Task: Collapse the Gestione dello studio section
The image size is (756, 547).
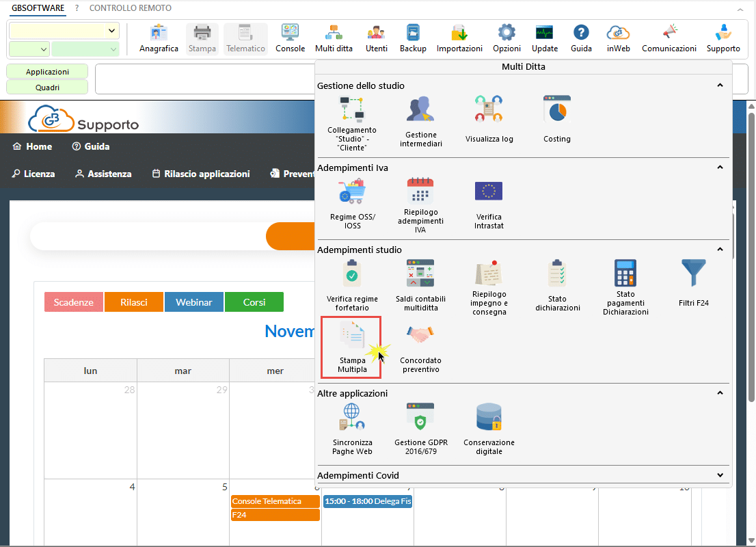Action: [x=720, y=85]
